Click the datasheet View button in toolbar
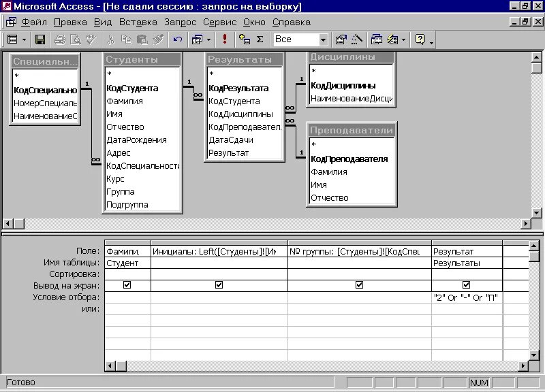 12,39
